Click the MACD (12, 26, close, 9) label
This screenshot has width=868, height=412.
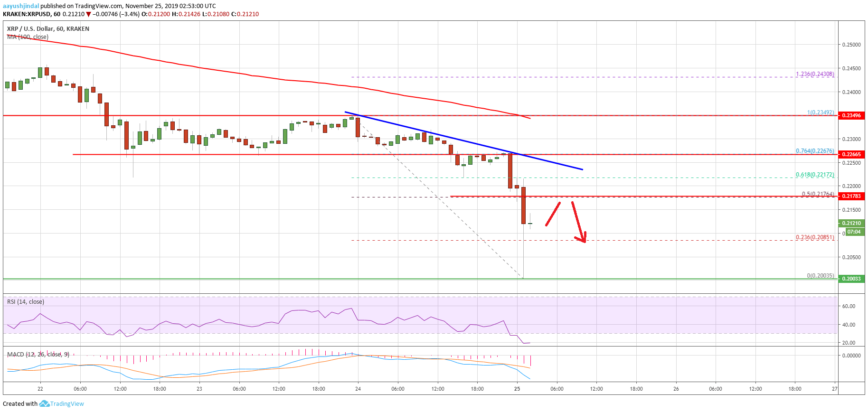pos(38,355)
